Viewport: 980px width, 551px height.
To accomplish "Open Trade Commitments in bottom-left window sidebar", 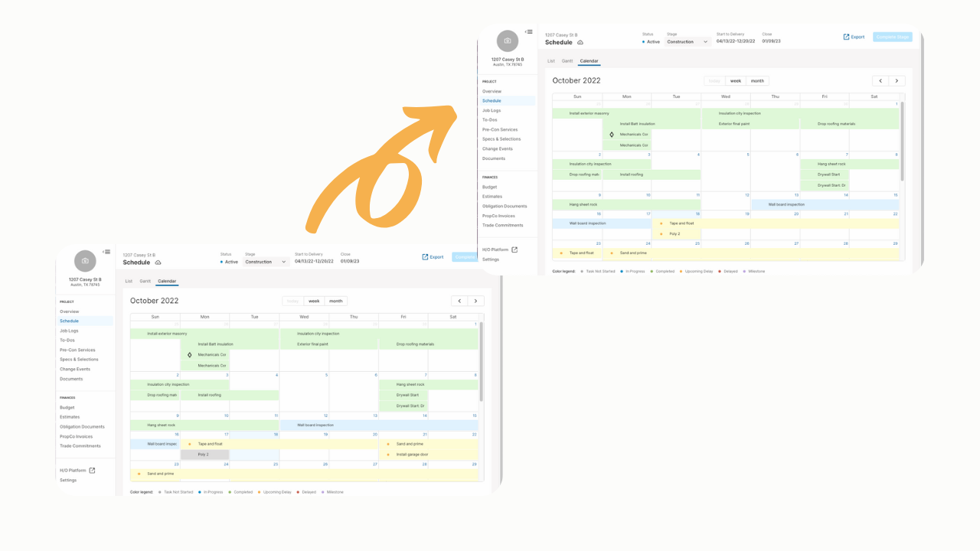I will click(x=80, y=445).
